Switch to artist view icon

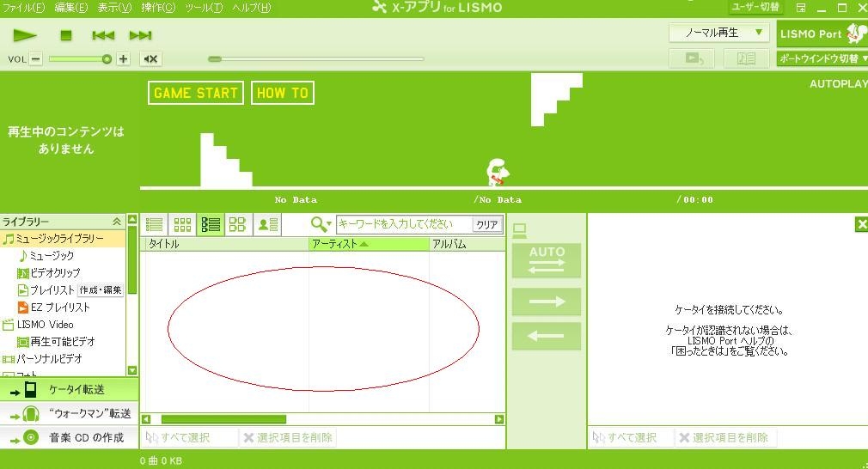coord(268,224)
